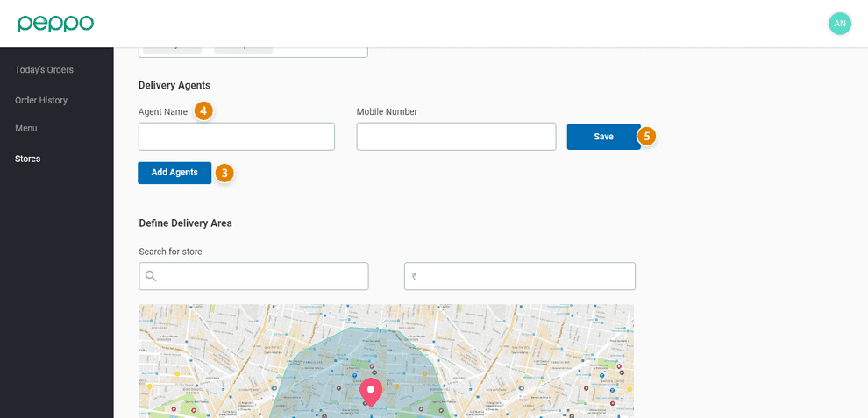
Task: Click the orange step 4 marker
Action: (203, 111)
